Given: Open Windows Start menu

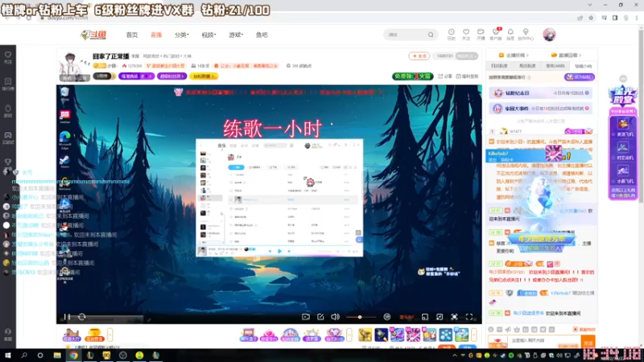Looking at the screenshot, I should click(8, 356).
